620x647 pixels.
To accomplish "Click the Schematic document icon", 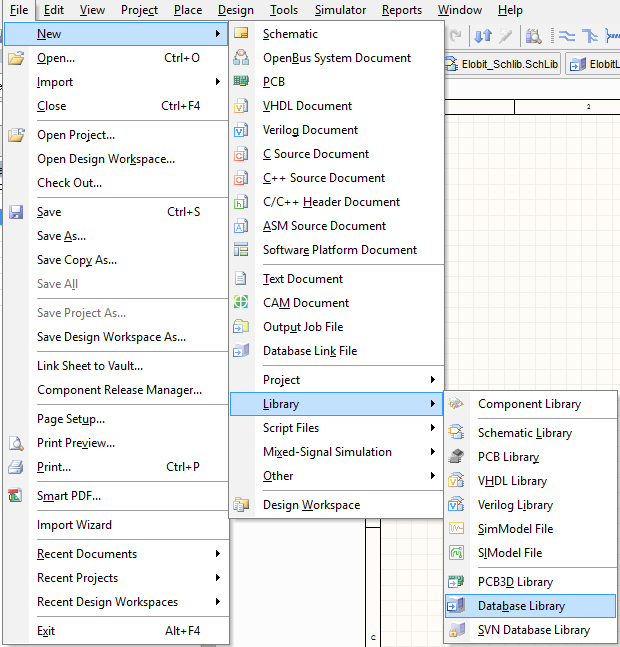I will point(241,34).
